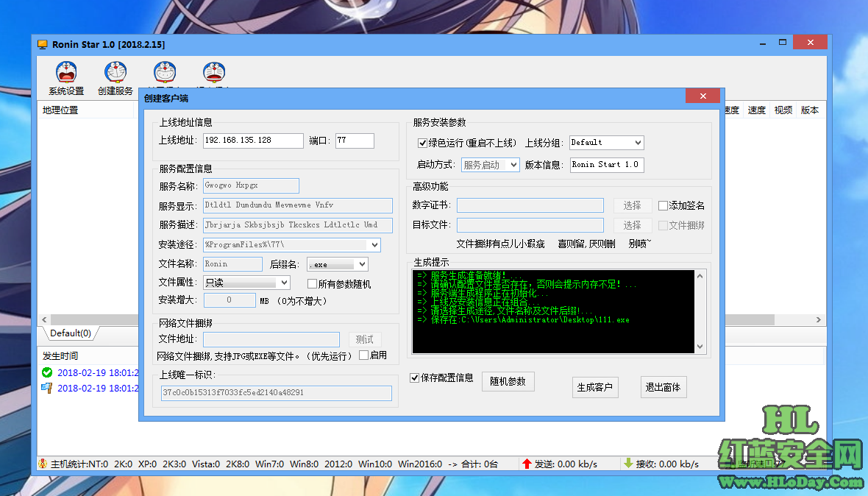Screen dimensions: 868x496
Task: Click the 主机统计 icon in the status bar
Action: (x=43, y=464)
